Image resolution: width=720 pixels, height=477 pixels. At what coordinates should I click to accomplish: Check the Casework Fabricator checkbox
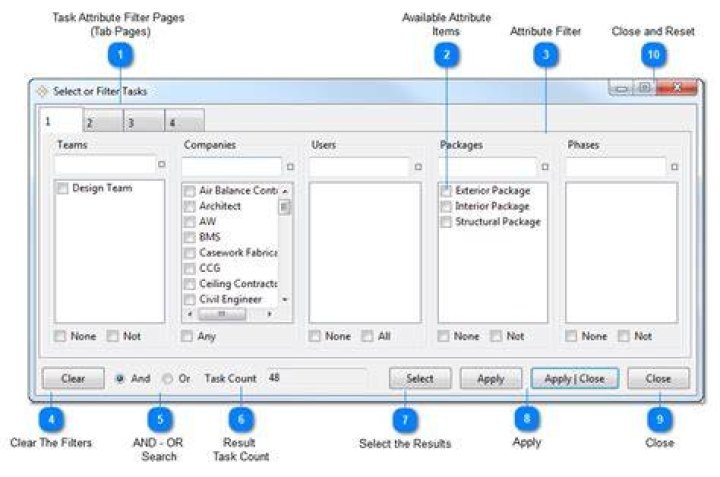coord(189,253)
